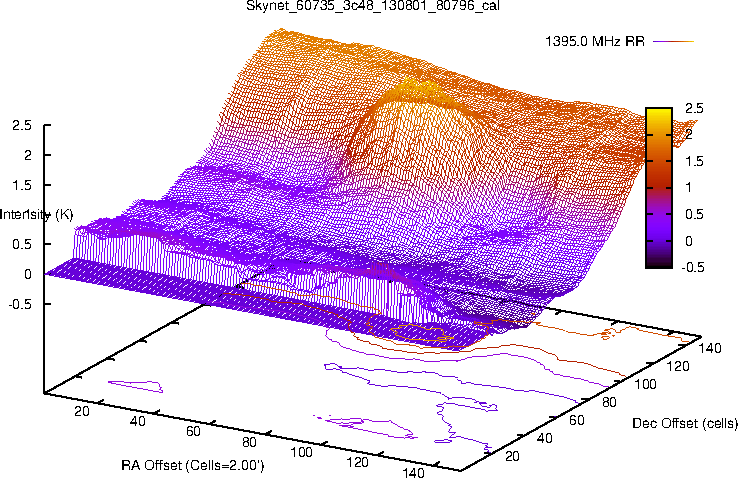The height and width of the screenshot is (478, 738).
Task: Select the legend entry 1395.0 MHz RR
Action: tap(594, 41)
